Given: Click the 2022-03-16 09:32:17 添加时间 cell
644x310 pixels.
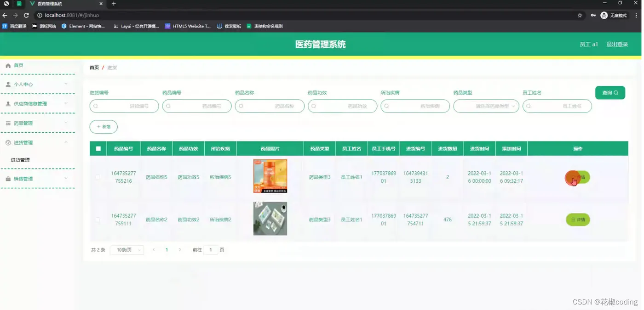Looking at the screenshot, I should coord(512,177).
